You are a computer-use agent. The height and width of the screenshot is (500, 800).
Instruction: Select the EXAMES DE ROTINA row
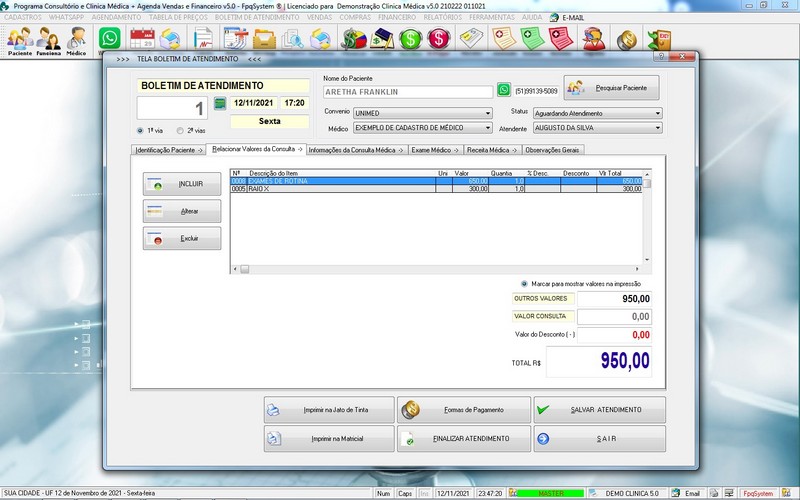[437, 181]
